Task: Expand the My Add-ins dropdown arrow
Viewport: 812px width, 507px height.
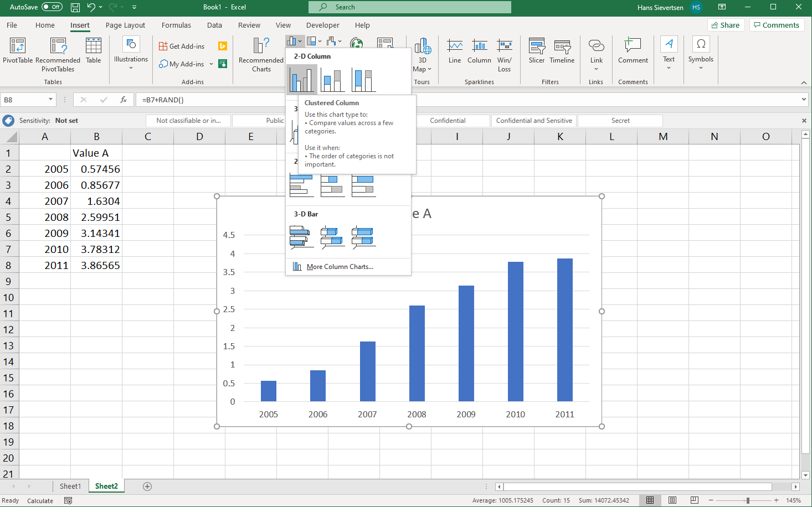Action: click(211, 64)
